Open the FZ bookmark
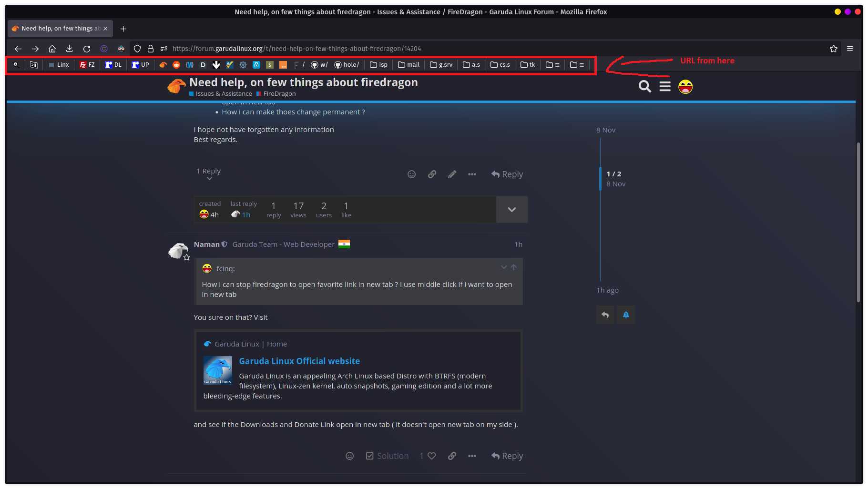This screenshot has width=868, height=489. (x=87, y=65)
